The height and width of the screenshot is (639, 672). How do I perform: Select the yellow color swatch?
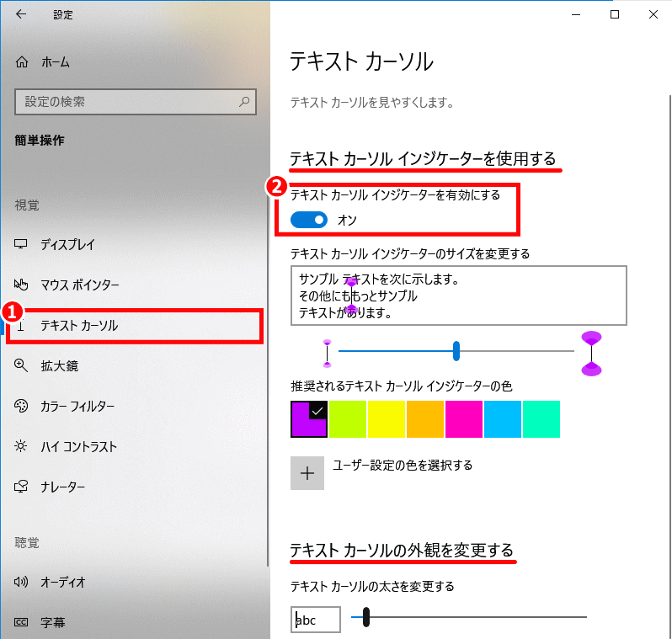[387, 419]
